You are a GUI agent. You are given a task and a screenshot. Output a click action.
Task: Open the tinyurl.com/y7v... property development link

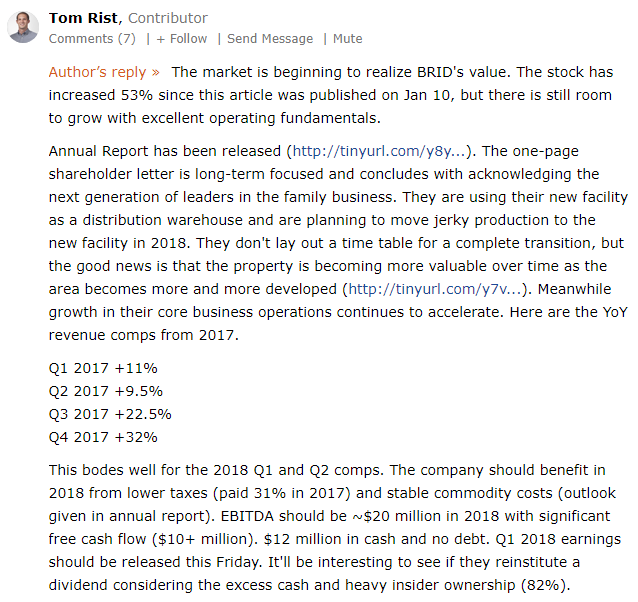pos(435,289)
